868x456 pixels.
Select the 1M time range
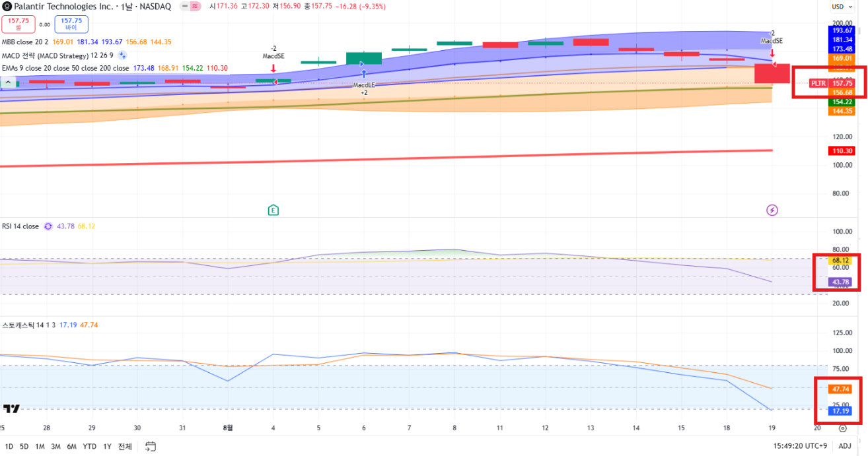pyautogui.click(x=40, y=447)
